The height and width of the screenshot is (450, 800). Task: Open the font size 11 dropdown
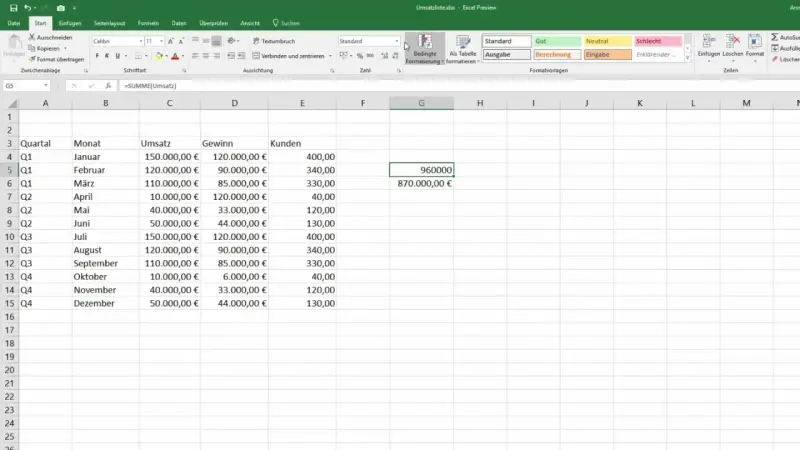coord(161,41)
